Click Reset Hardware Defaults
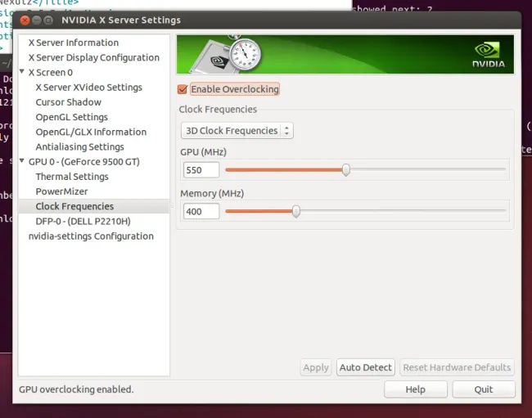This screenshot has height=418, width=532. pos(457,367)
